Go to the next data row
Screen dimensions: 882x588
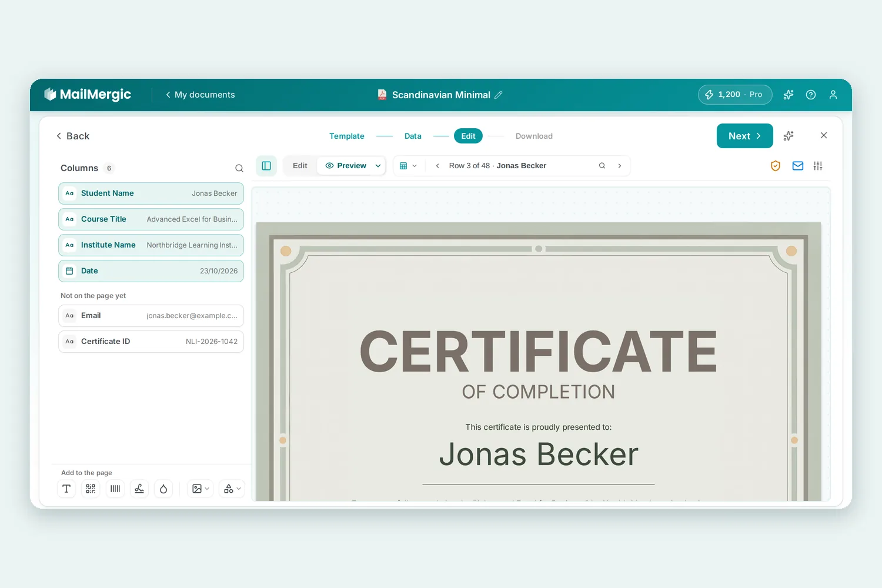(x=620, y=166)
